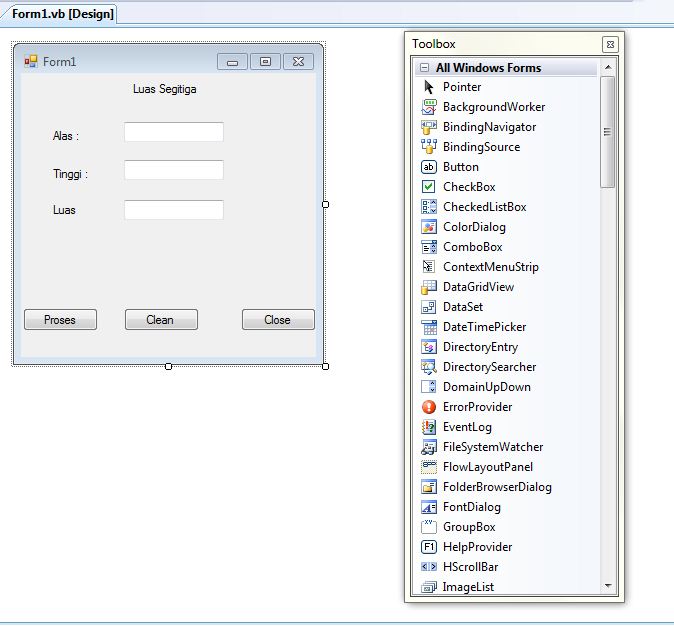Choose the DomainUpDown icon
The height and width of the screenshot is (626, 674).
pyautogui.click(x=429, y=387)
